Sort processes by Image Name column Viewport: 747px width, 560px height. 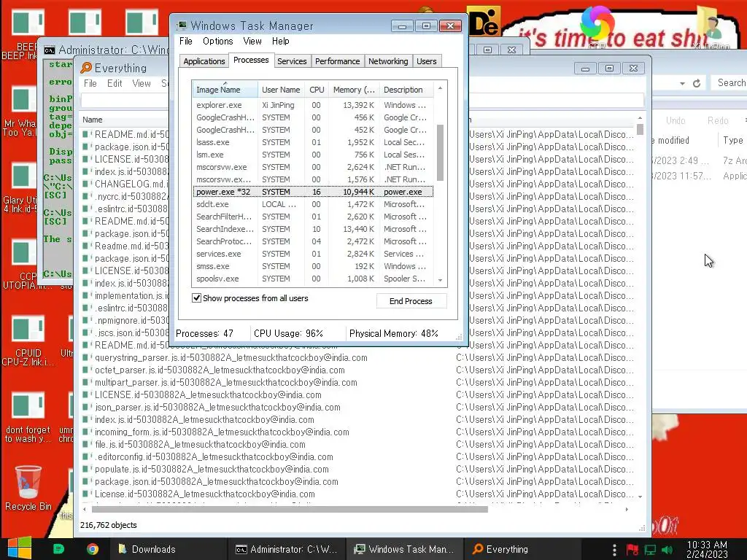coord(225,90)
